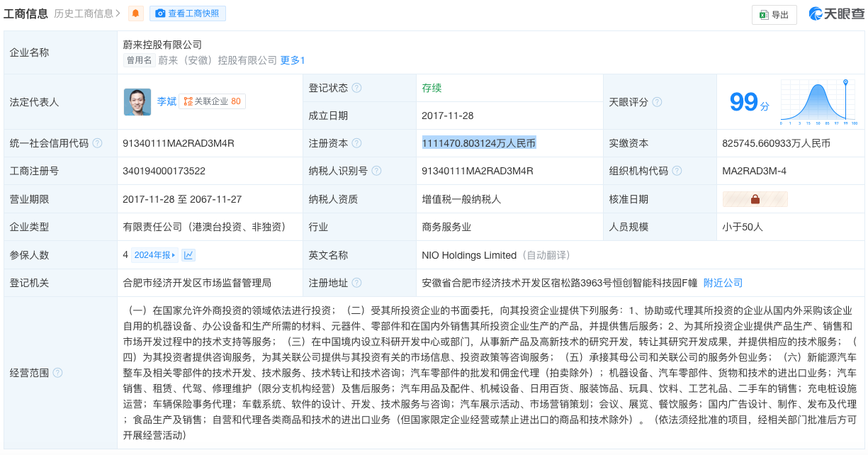
Task: Click organization code MA2RAD3M-4
Action: (754, 171)
